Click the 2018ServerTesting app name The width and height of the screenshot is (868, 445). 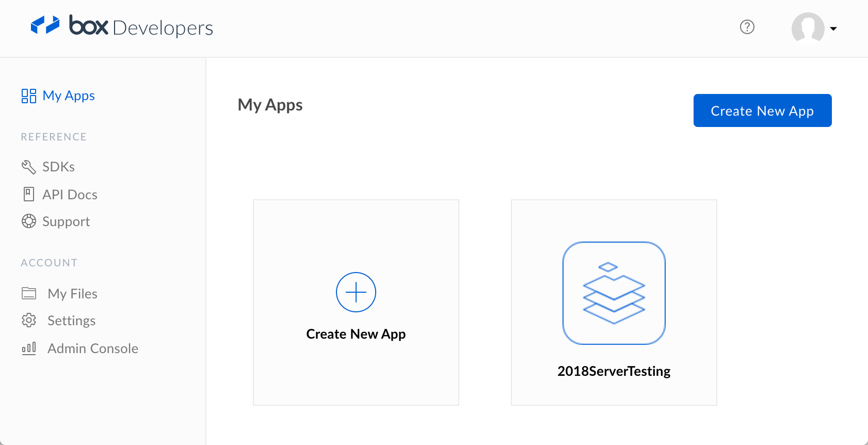point(614,371)
